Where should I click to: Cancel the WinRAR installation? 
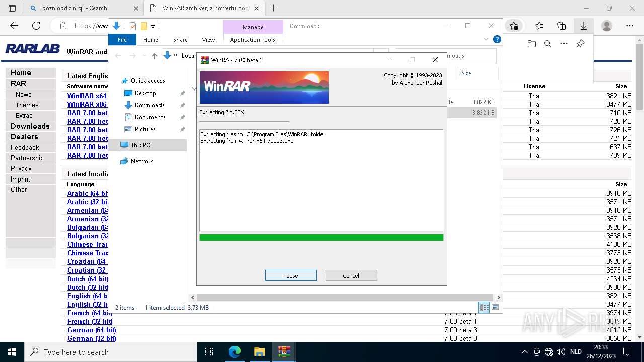pyautogui.click(x=351, y=276)
